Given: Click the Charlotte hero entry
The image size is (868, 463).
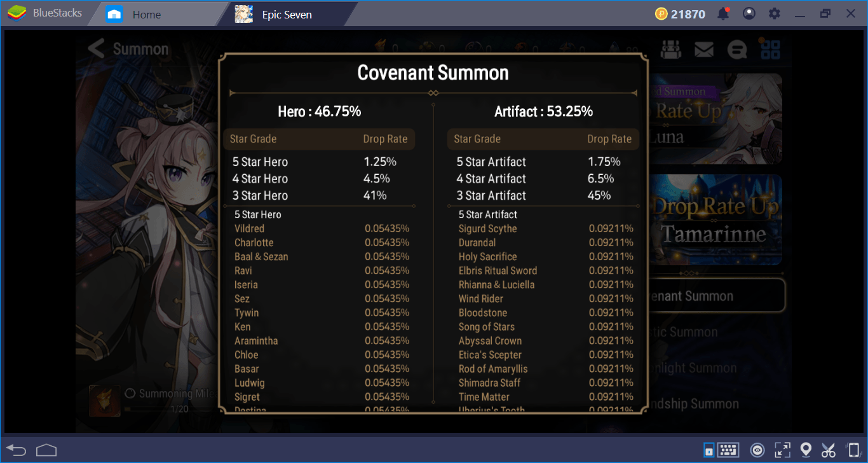Looking at the screenshot, I should (322, 242).
